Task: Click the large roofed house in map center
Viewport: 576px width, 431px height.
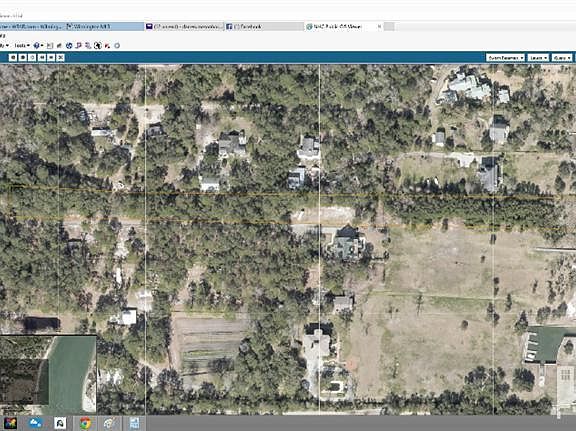Action: pos(348,244)
